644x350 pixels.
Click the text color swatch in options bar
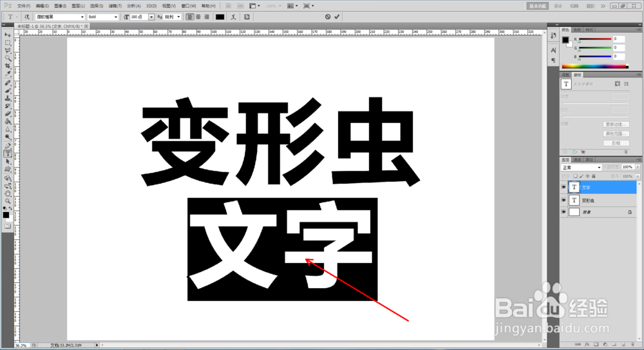point(220,17)
